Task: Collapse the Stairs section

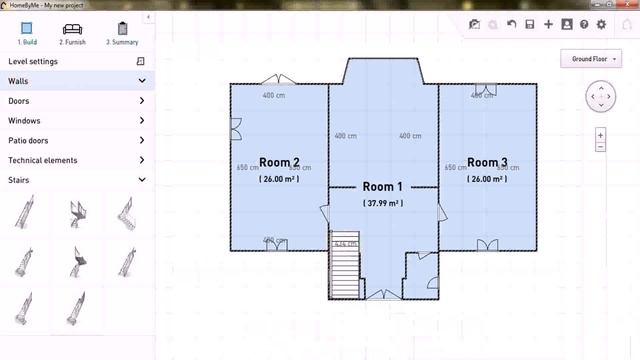Action: tap(142, 180)
